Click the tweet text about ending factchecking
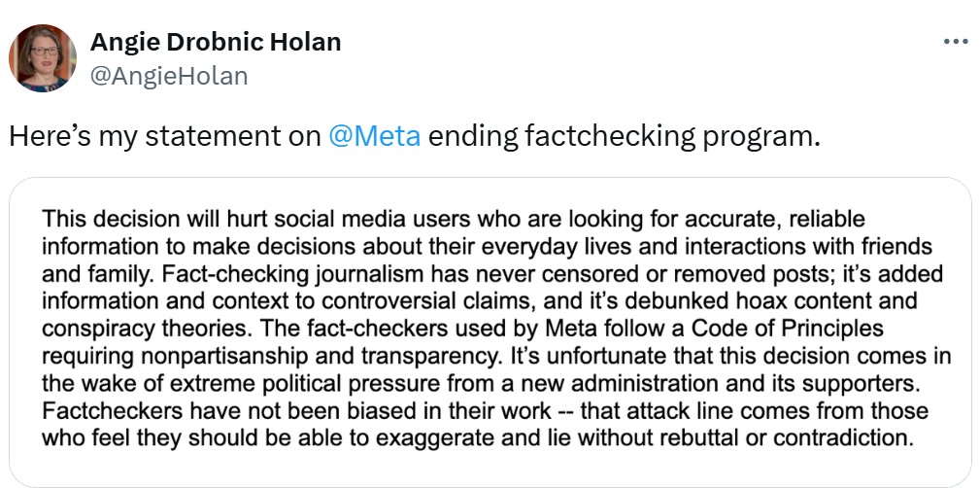This screenshot has height=488, width=980. pos(622,135)
